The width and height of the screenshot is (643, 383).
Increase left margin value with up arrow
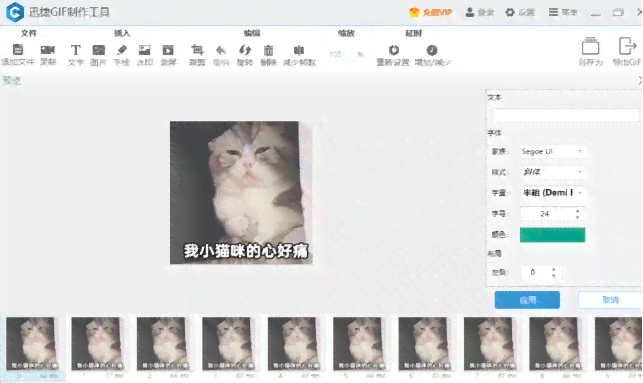click(x=554, y=269)
